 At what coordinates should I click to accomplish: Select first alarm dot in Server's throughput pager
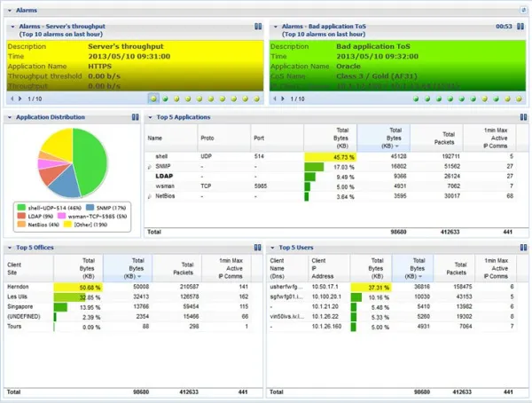pos(154,99)
